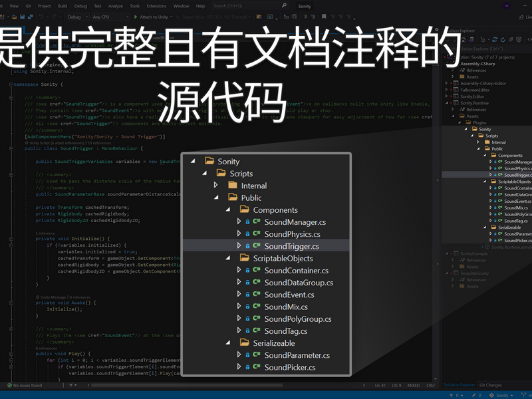
Task: Collapse namespace Sonity code block
Action: [11, 84]
